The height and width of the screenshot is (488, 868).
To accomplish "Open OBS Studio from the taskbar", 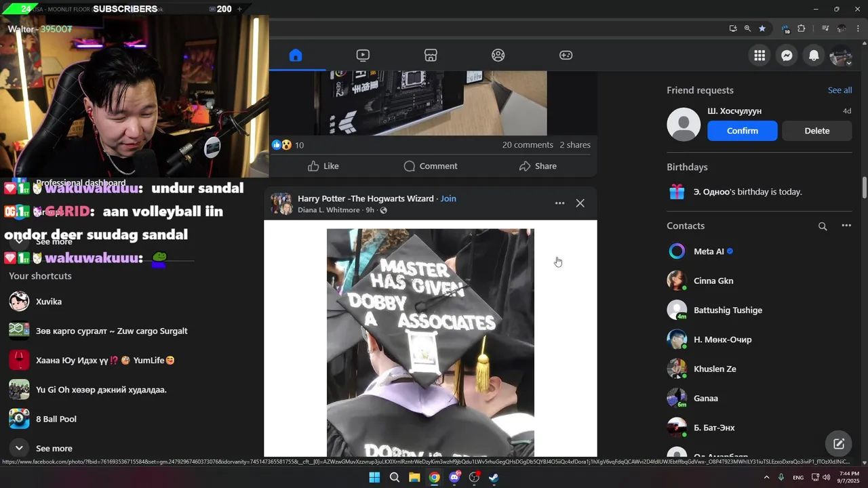I will [x=474, y=478].
